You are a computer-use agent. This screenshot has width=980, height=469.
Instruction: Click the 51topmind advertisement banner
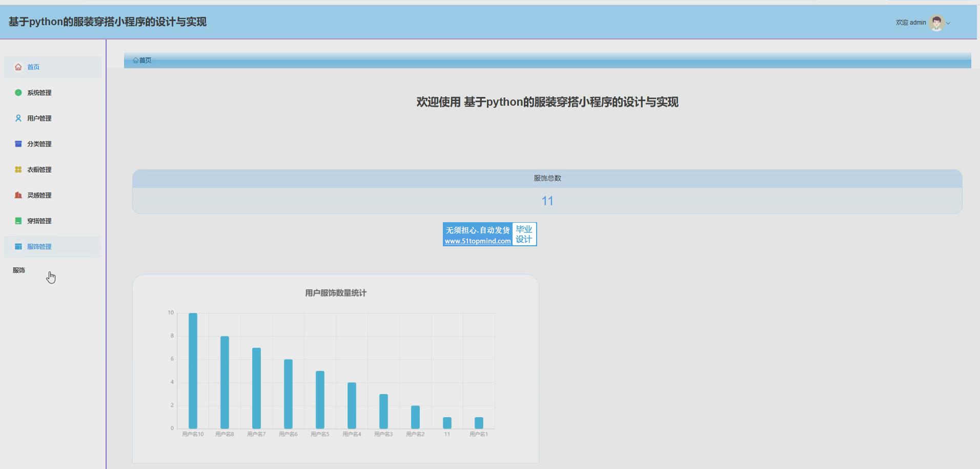[489, 234]
